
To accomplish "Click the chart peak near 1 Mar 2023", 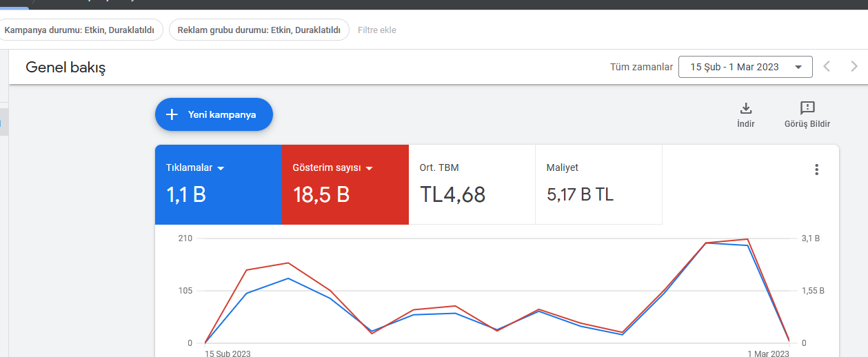I will [x=747, y=239].
